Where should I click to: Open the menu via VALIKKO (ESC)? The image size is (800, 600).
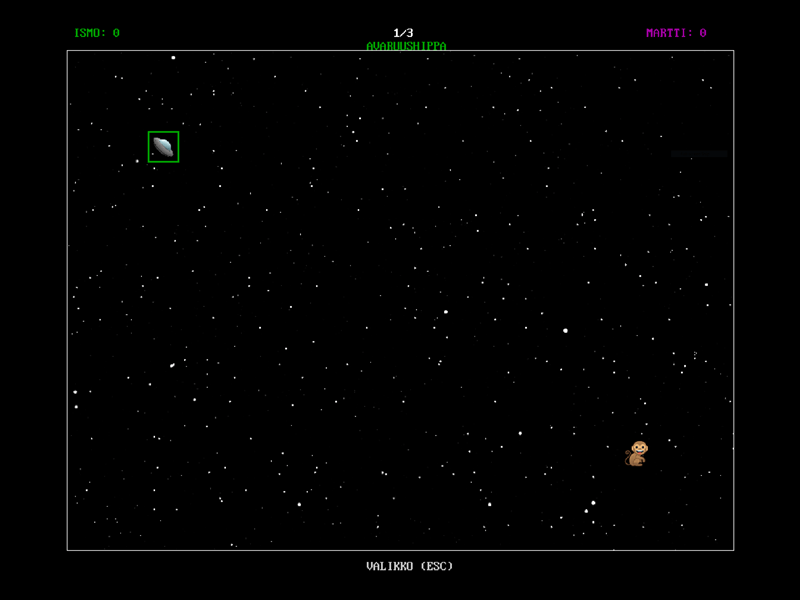tap(409, 566)
